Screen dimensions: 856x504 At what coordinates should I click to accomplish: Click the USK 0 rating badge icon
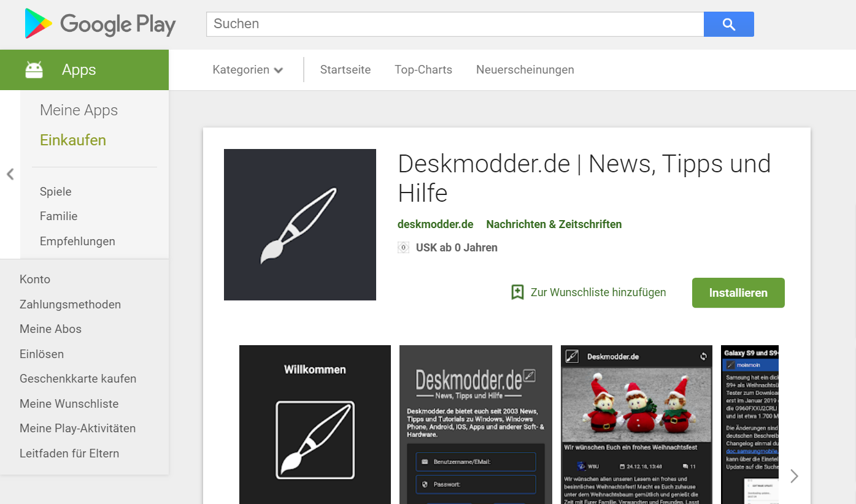pyautogui.click(x=403, y=248)
